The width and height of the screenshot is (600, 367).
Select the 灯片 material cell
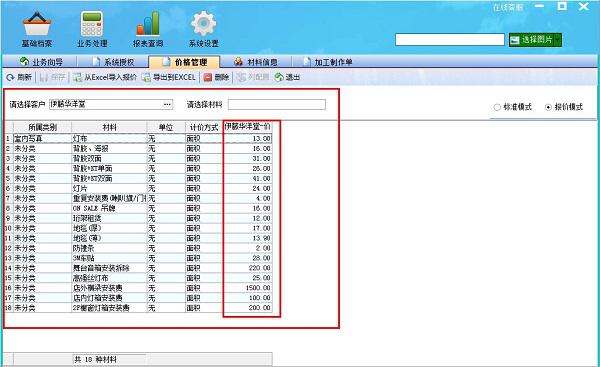coord(109,188)
